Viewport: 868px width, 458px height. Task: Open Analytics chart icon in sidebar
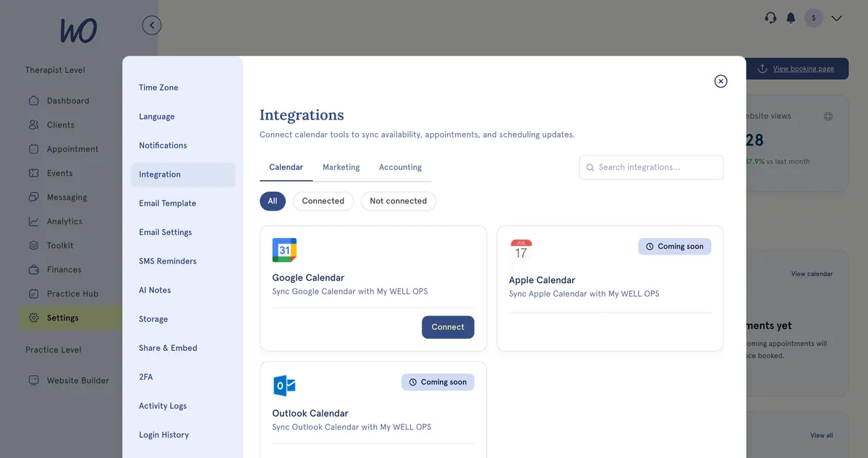34,221
